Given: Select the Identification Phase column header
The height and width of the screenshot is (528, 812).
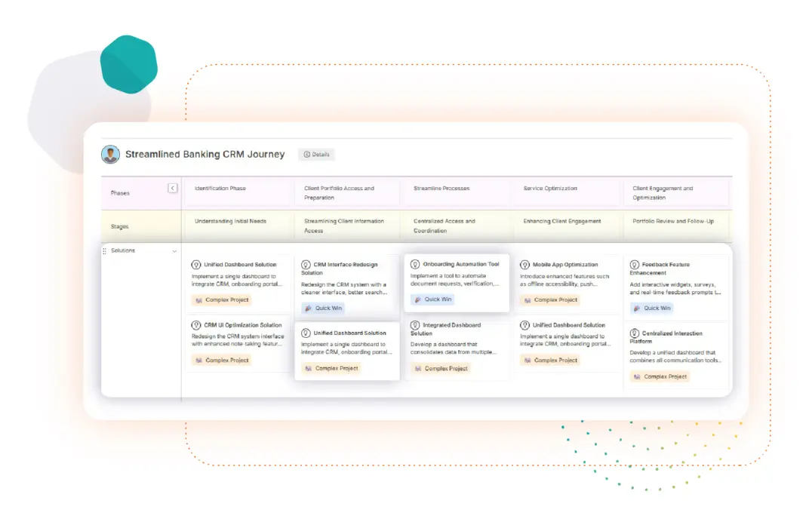Looking at the screenshot, I should click(220, 189).
